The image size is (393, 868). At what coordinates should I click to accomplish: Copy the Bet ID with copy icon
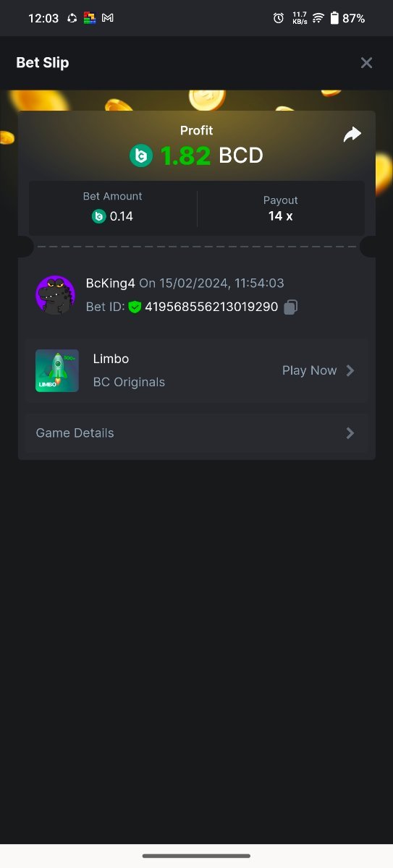(290, 307)
